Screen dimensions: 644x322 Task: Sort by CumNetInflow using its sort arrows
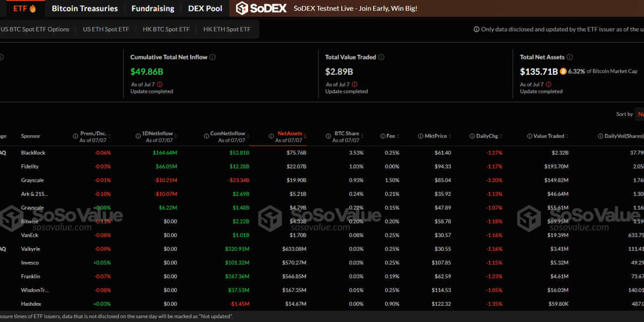[248, 136]
